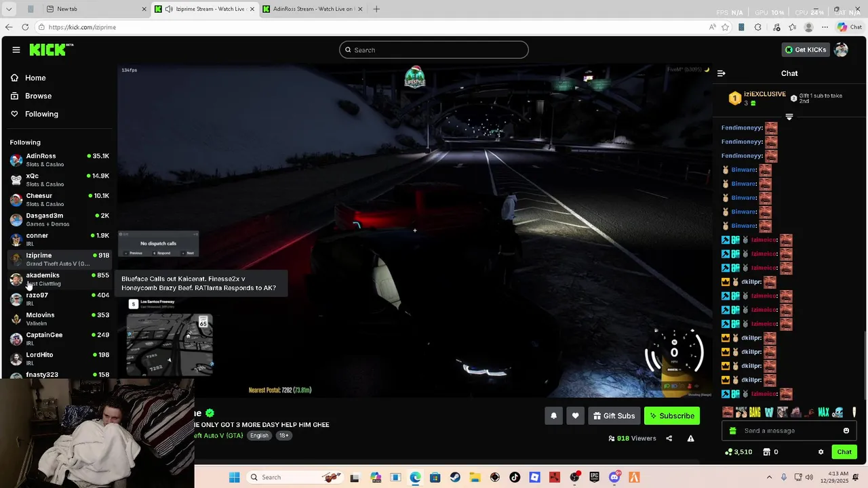This screenshot has width=868, height=488.
Task: Share the stream via share icon
Action: point(669,439)
